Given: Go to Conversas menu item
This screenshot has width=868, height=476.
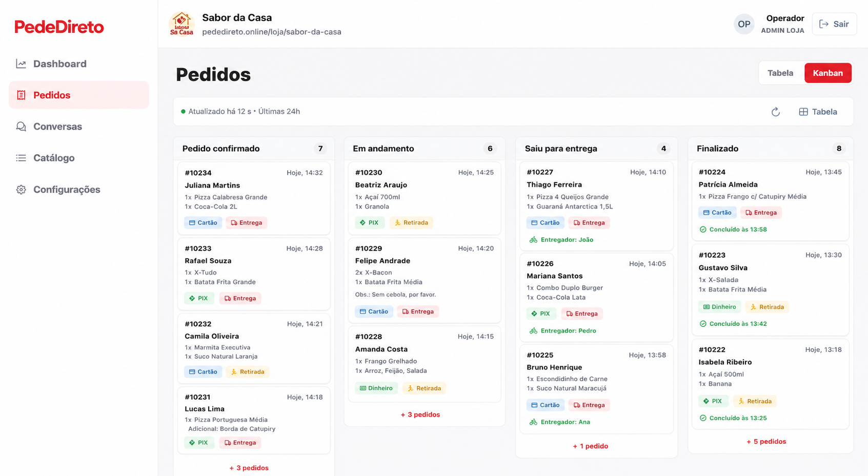Looking at the screenshot, I should [x=79, y=127].
